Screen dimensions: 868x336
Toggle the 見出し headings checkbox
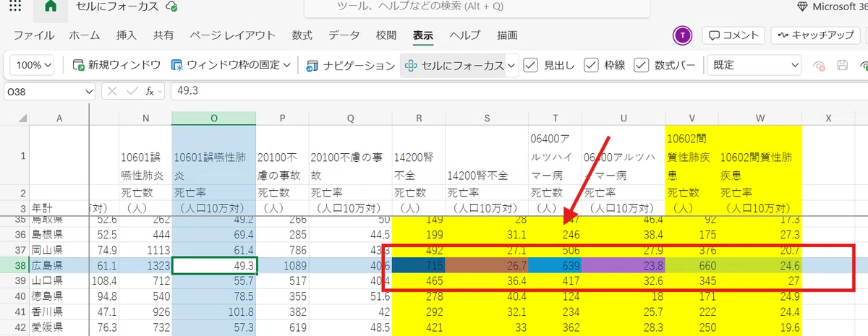tap(531, 65)
